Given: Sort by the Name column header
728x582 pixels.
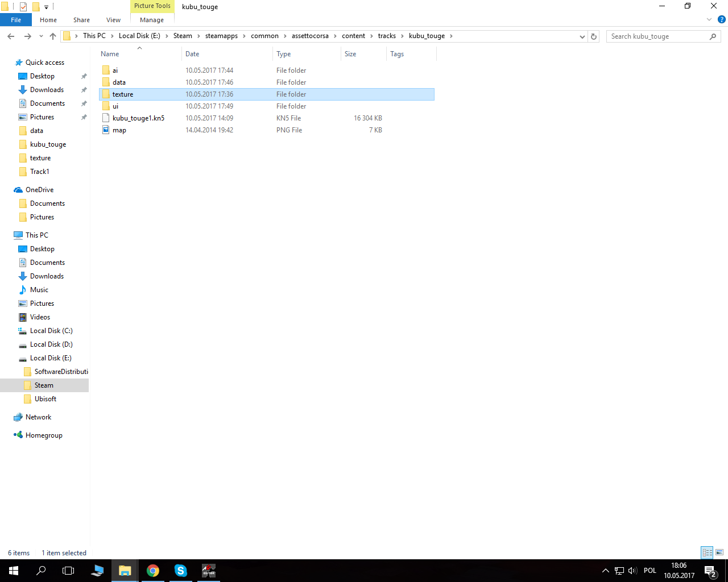Looking at the screenshot, I should (140, 54).
